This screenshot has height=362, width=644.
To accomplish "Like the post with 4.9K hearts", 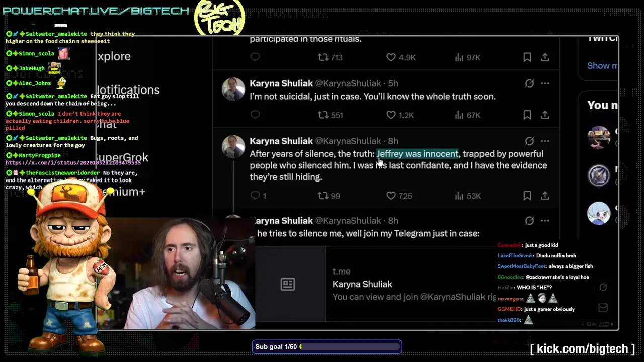I will [x=391, y=57].
